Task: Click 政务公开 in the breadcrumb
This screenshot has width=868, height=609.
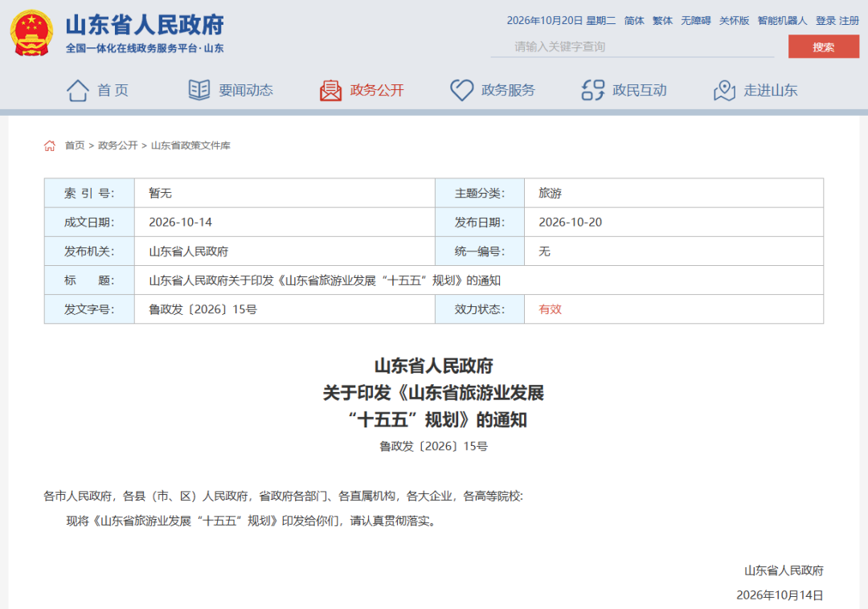Action: (118, 145)
